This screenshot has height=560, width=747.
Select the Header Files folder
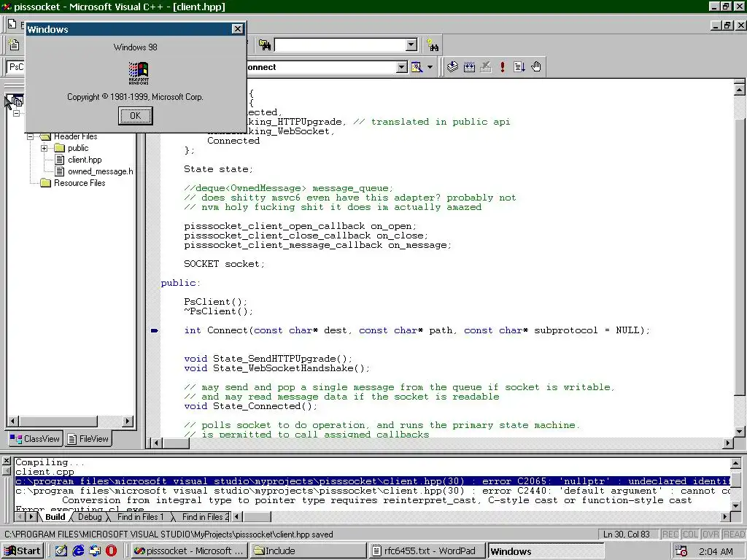click(75, 136)
